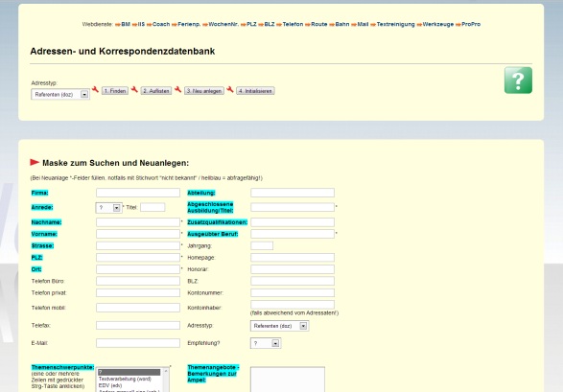Click the wrench icon before '4. Initialisieren'

(230, 89)
